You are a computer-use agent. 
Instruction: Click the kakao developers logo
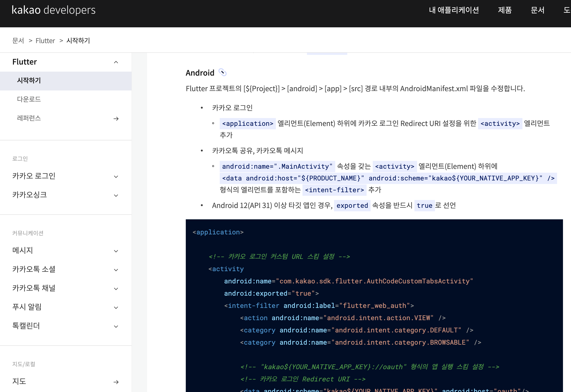[54, 10]
